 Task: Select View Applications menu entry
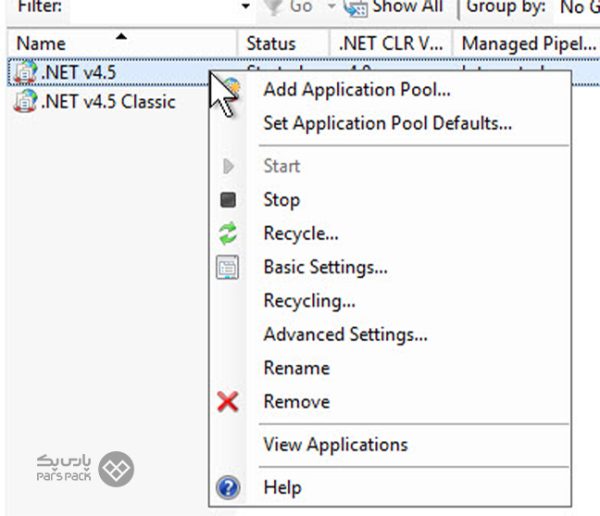tap(335, 445)
